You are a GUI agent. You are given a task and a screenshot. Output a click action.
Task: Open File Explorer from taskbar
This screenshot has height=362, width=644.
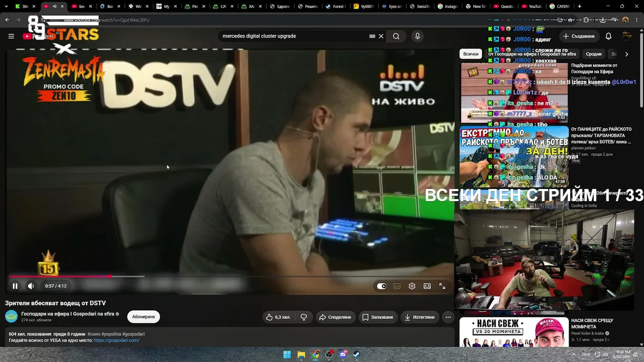click(x=301, y=354)
